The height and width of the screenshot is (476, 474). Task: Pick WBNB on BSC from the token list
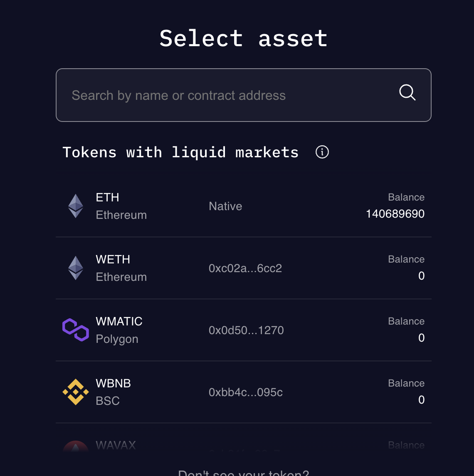[x=244, y=392]
